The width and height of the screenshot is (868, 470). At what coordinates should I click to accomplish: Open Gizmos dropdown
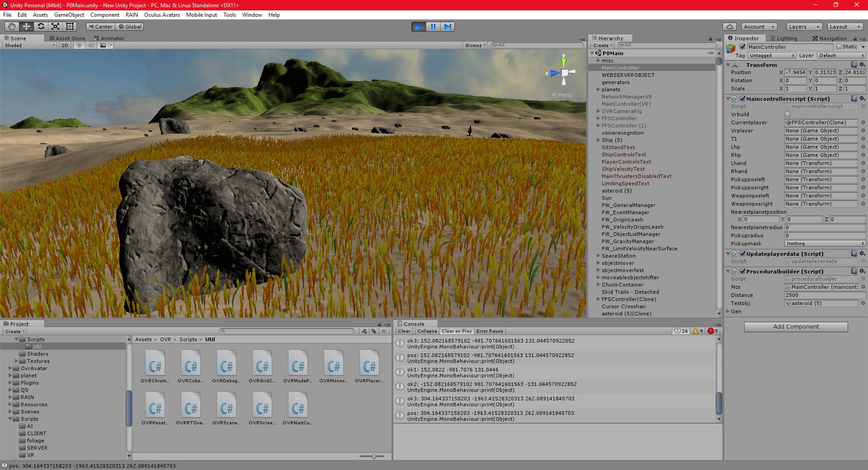tap(476, 45)
